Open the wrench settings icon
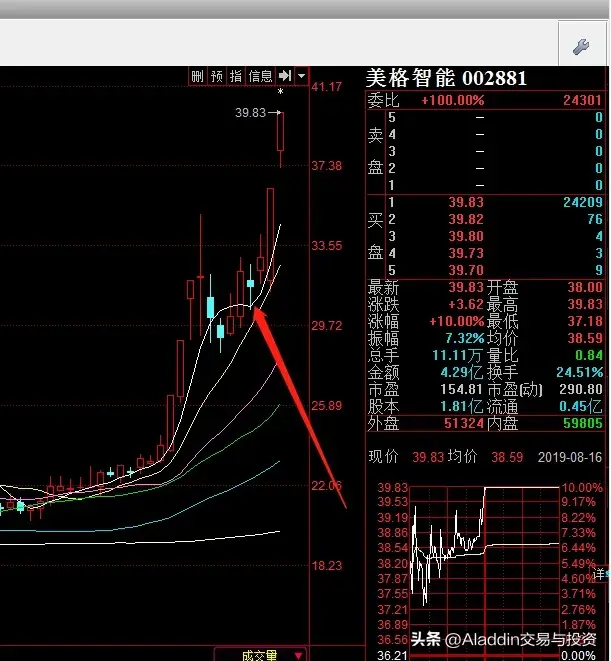The height and width of the screenshot is (661, 611). [580, 46]
